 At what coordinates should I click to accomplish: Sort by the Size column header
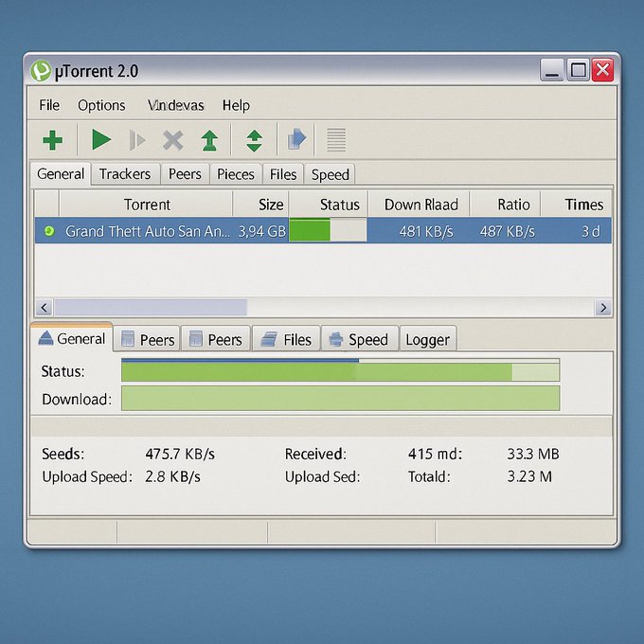click(x=260, y=205)
